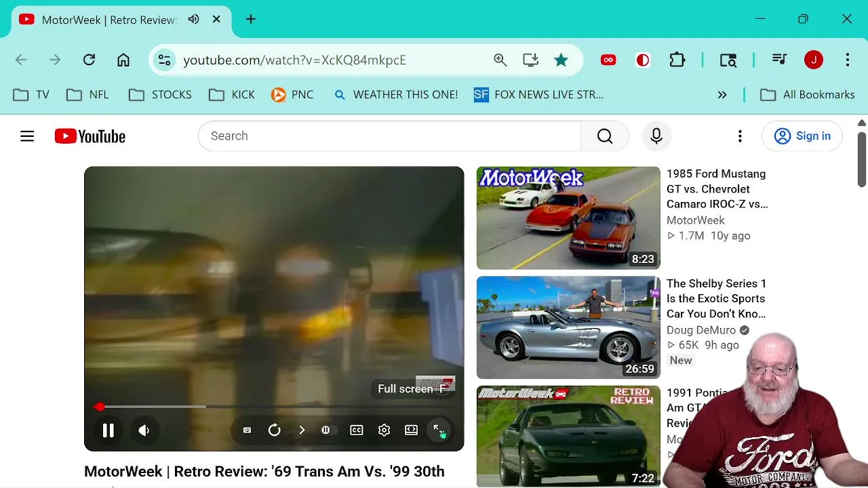Click the magnifier search button
Viewport: 868px width, 488px height.
[605, 136]
